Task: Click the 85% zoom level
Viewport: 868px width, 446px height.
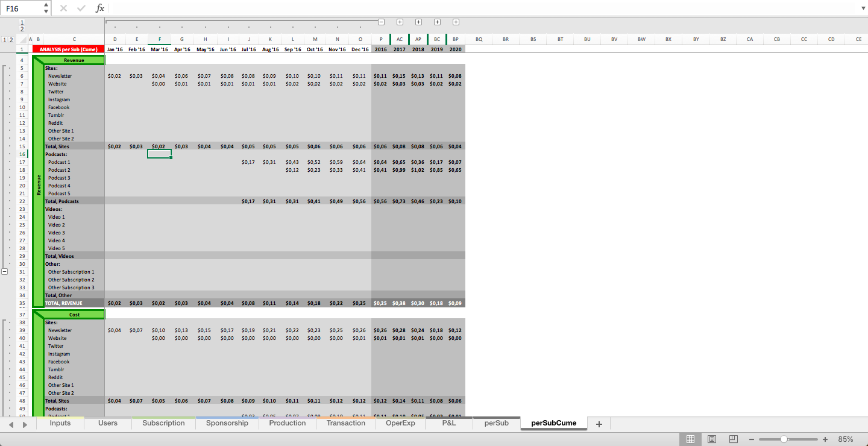Action: pos(846,439)
